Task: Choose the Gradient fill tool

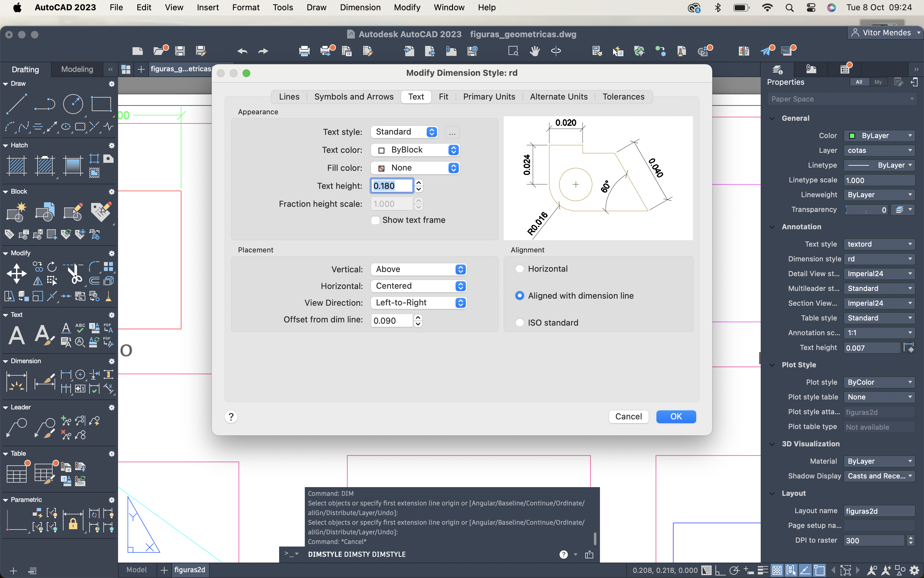Action: (73, 165)
